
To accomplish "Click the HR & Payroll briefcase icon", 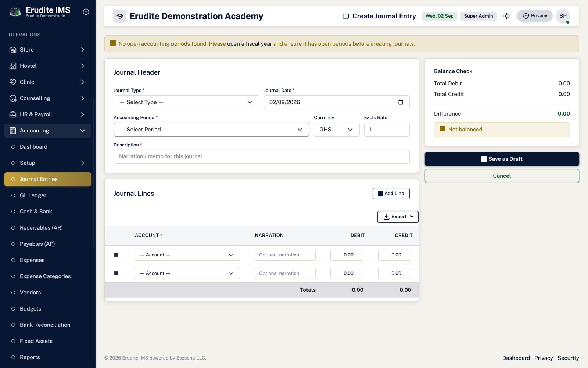I will 13,114.
